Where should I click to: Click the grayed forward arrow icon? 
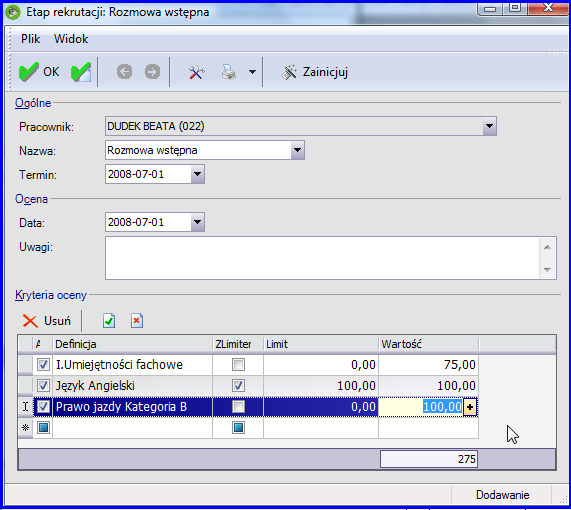coord(152,72)
